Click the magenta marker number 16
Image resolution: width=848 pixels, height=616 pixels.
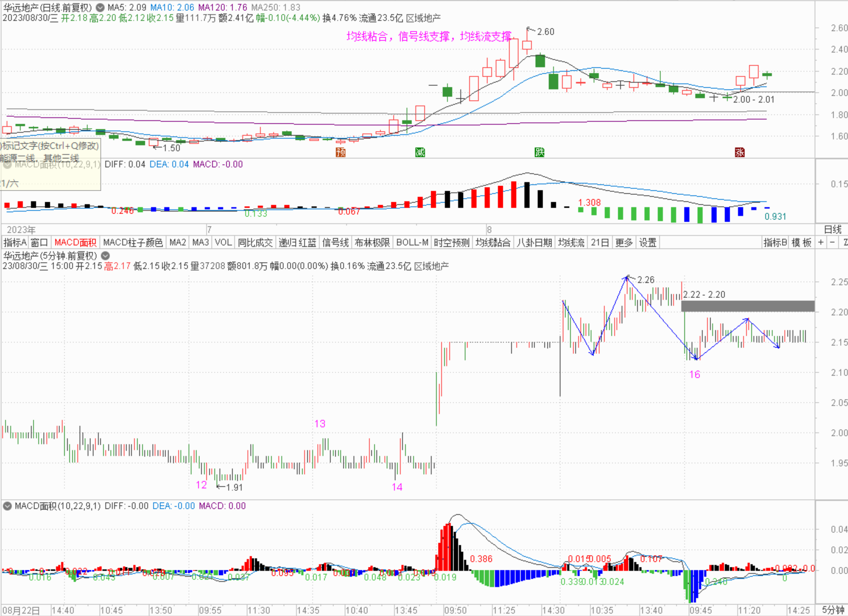pyautogui.click(x=694, y=375)
